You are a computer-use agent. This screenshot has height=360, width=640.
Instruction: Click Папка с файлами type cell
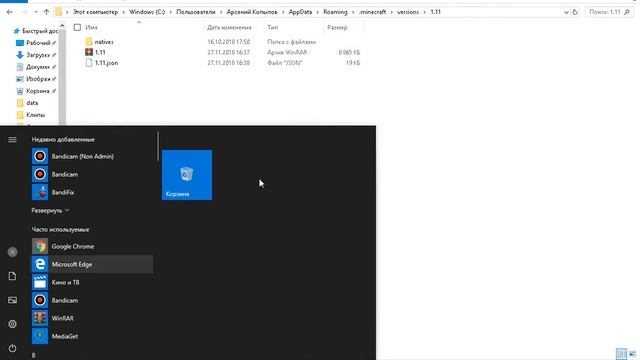(291, 42)
